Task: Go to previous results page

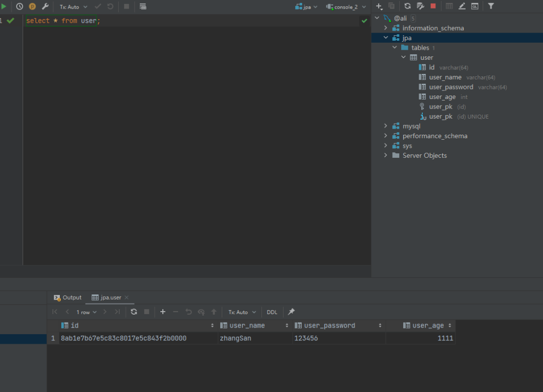Action: coord(67,312)
